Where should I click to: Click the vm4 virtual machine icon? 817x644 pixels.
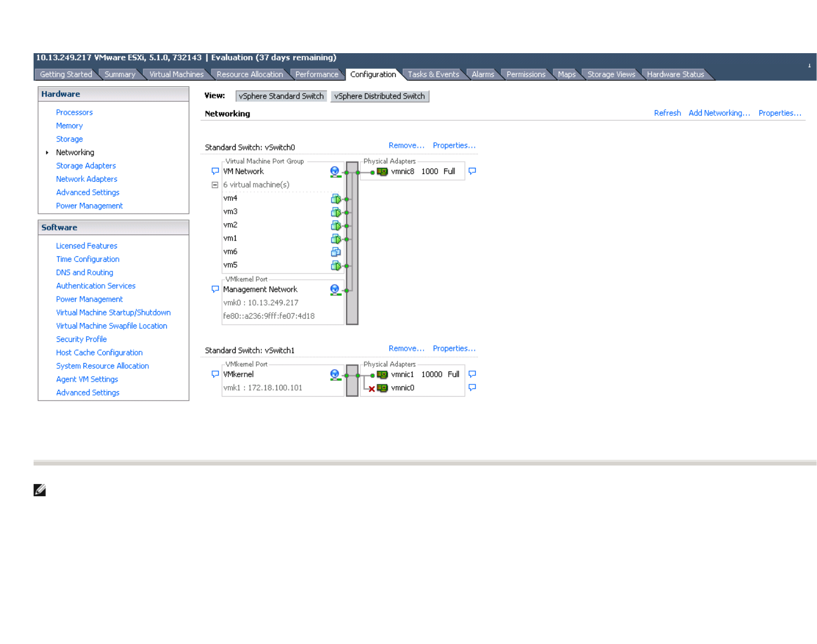[336, 199]
